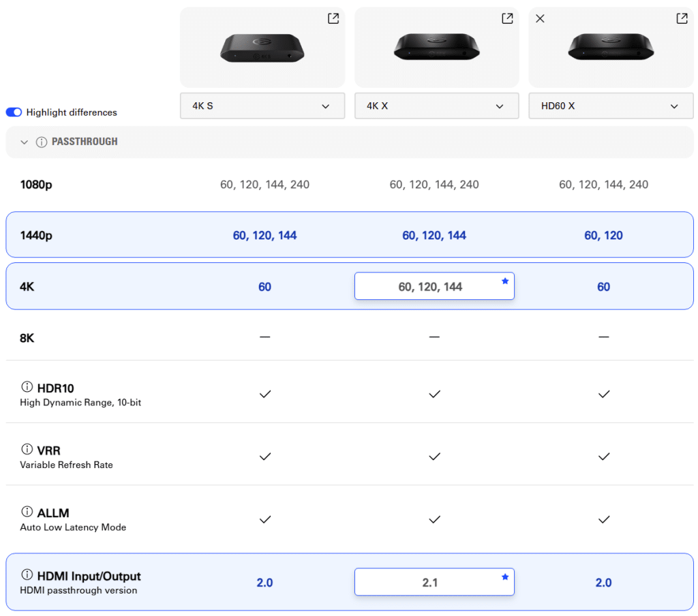This screenshot has width=698, height=616.
Task: Click the VRR info icon
Action: [x=27, y=450]
